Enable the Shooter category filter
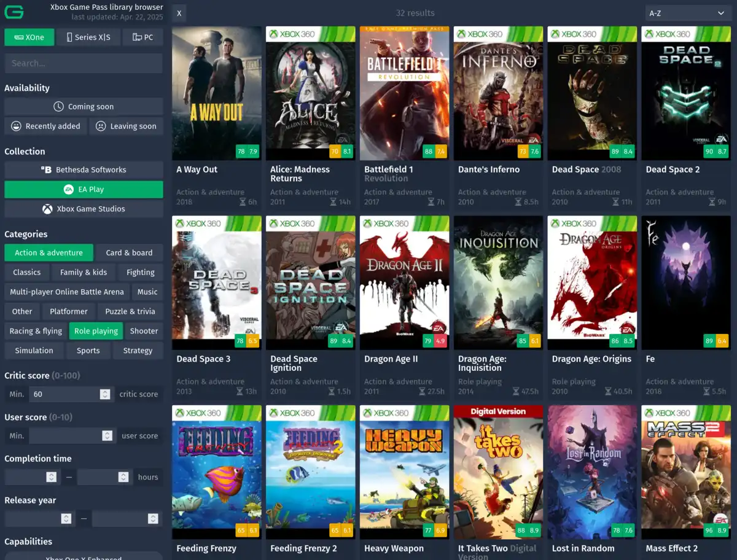Screen dimensions: 737x560 [144, 331]
